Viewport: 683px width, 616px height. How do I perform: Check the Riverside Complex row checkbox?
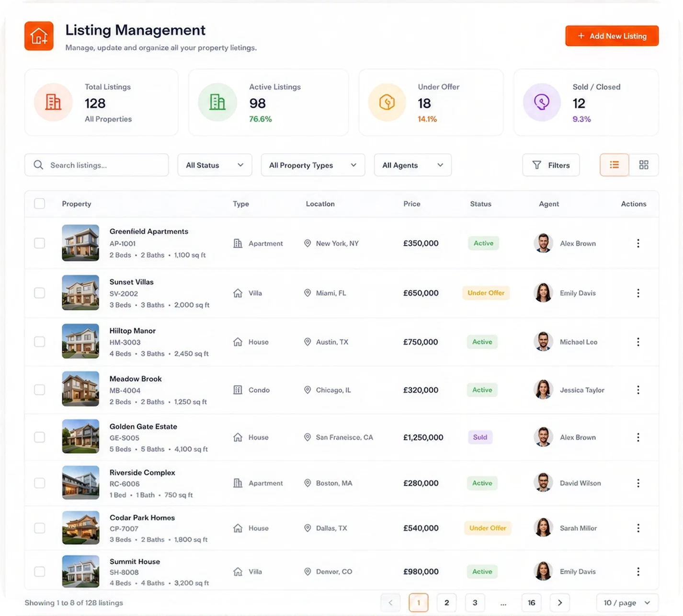[x=40, y=483]
